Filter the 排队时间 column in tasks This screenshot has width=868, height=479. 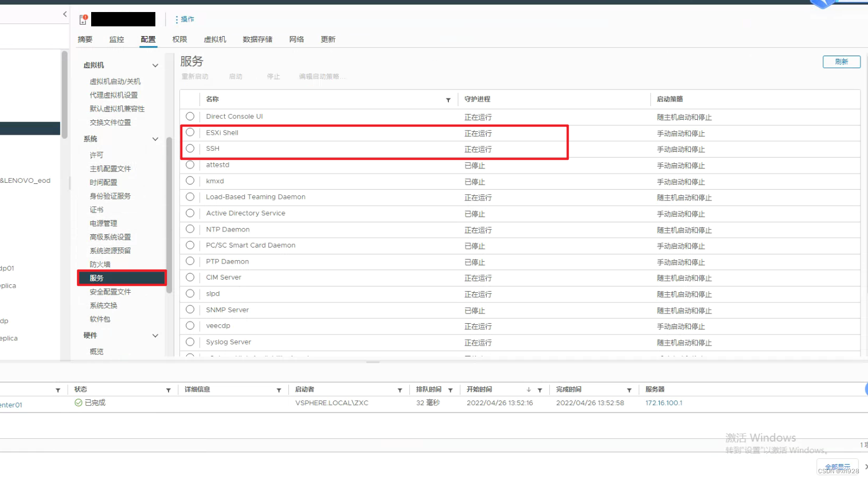[x=451, y=390]
